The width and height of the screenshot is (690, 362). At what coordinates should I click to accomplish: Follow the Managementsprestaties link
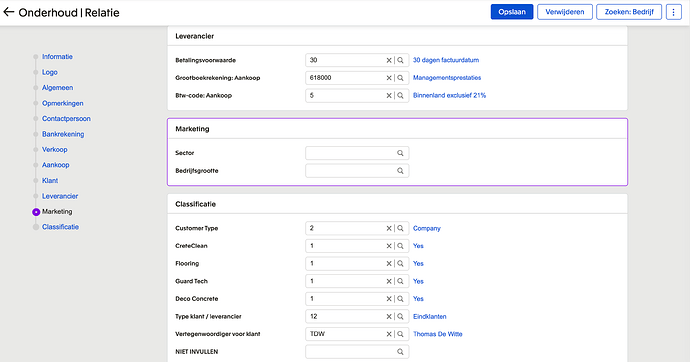(447, 78)
